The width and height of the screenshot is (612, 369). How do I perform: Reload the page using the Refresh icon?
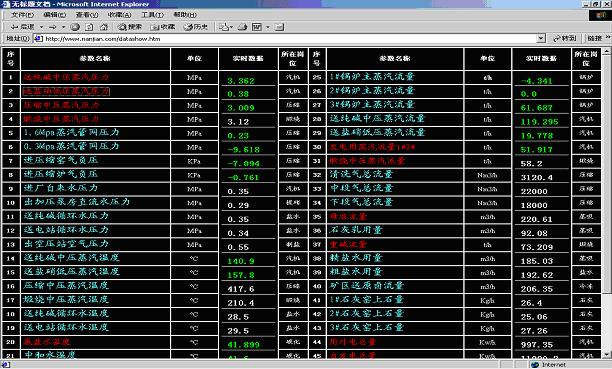click(x=89, y=27)
